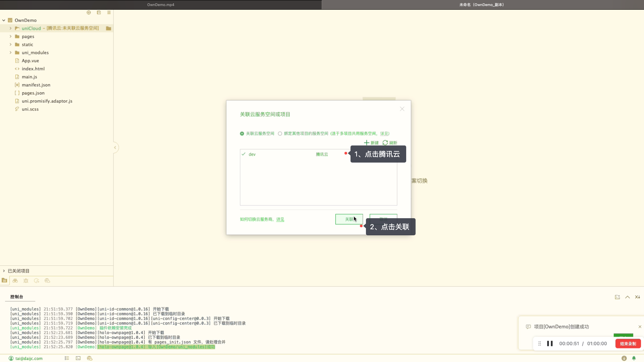Click the new terminal icon in console
This screenshot has width=644, height=362.
pos(617,297)
